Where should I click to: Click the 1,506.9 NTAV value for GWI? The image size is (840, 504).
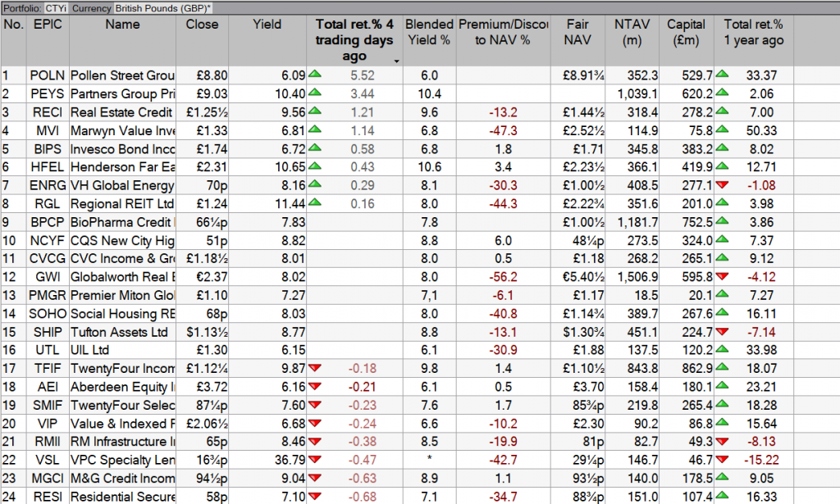pos(637,277)
